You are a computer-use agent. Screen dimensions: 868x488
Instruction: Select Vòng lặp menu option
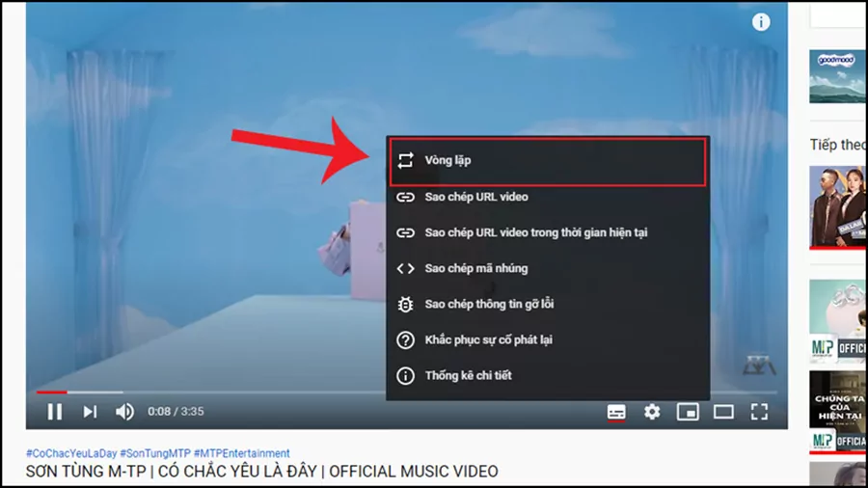(x=548, y=161)
